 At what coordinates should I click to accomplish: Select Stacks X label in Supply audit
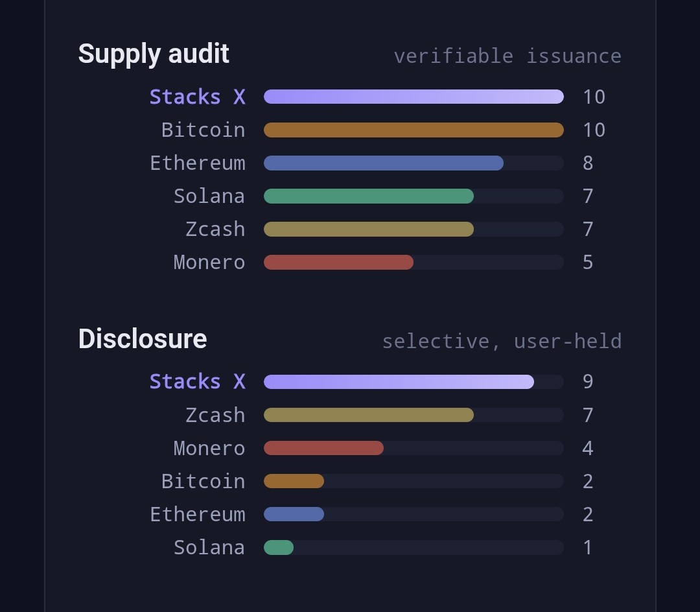197,97
